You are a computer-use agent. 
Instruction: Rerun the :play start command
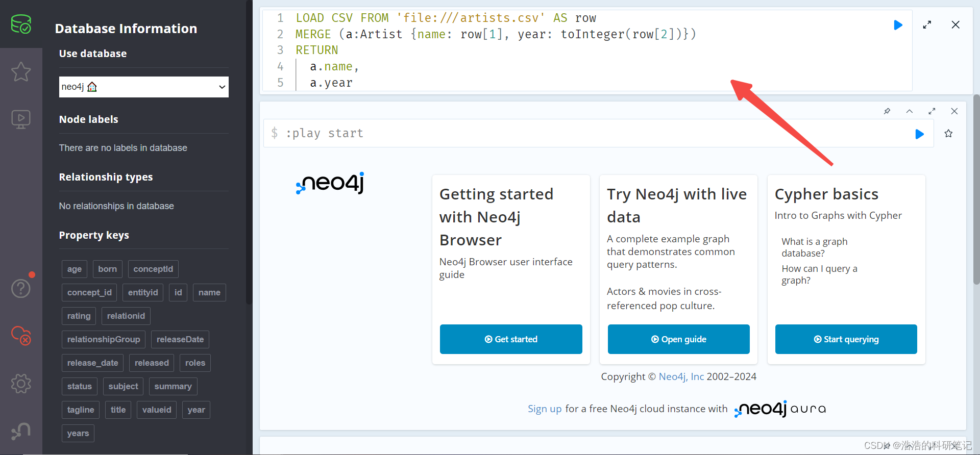coord(920,134)
